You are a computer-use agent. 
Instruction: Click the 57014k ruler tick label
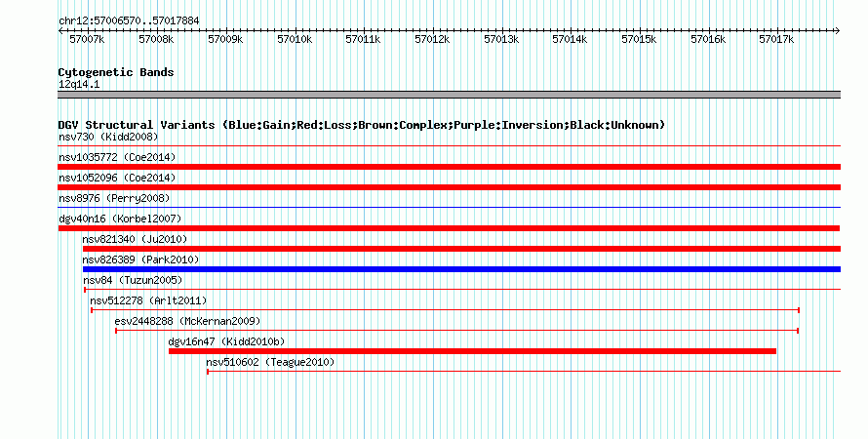point(570,40)
